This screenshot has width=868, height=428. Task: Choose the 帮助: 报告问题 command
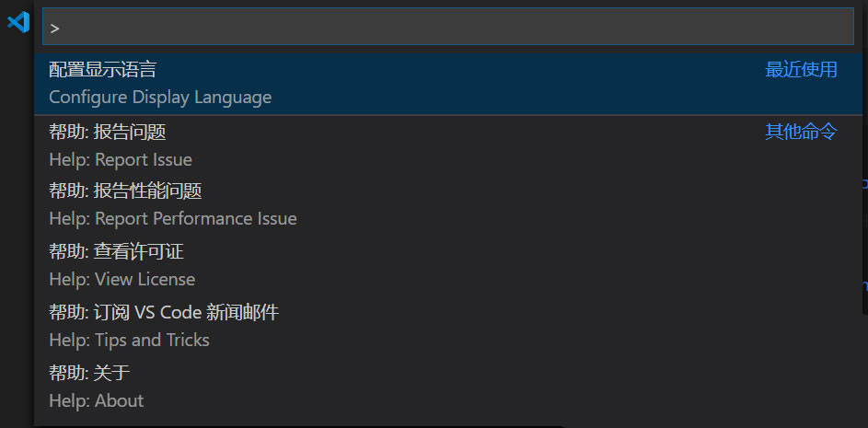coord(108,133)
